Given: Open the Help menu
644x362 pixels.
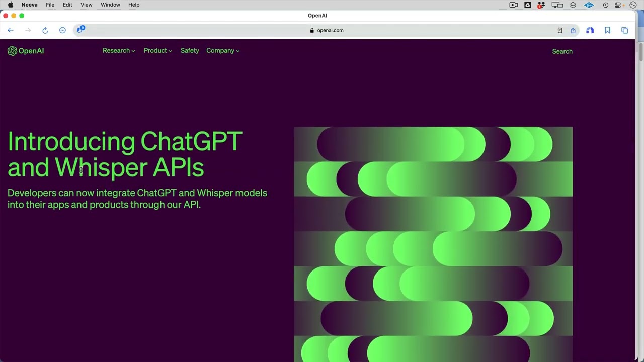Looking at the screenshot, I should tap(134, 5).
